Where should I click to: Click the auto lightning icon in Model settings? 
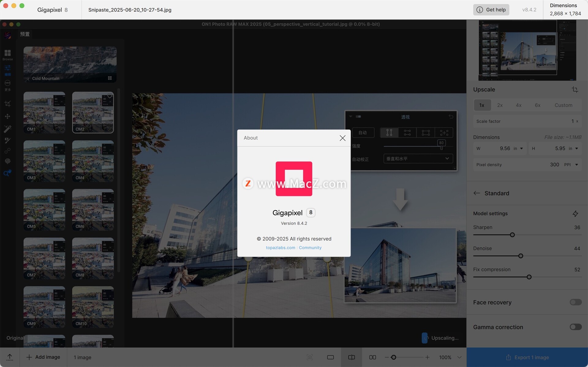(575, 214)
